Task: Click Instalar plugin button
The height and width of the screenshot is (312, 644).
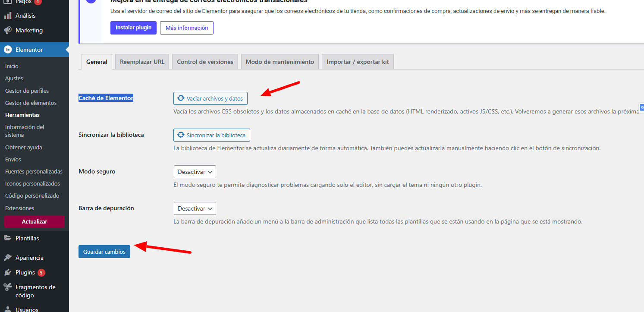Action: point(133,28)
